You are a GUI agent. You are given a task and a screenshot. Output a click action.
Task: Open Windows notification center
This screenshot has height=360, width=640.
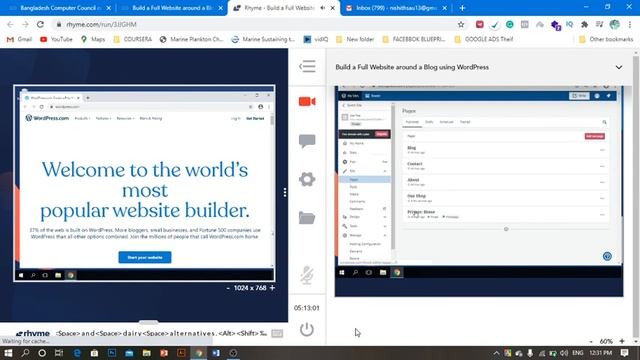point(624,353)
